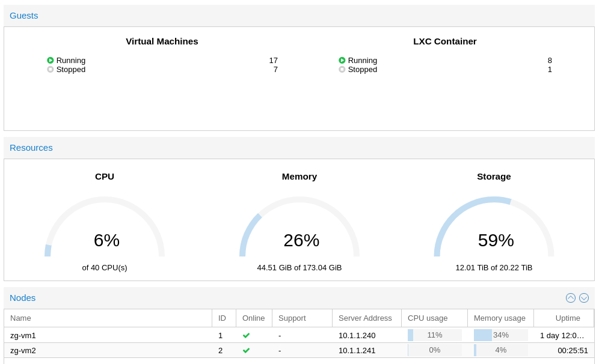Click the Memory usage column header

point(500,318)
